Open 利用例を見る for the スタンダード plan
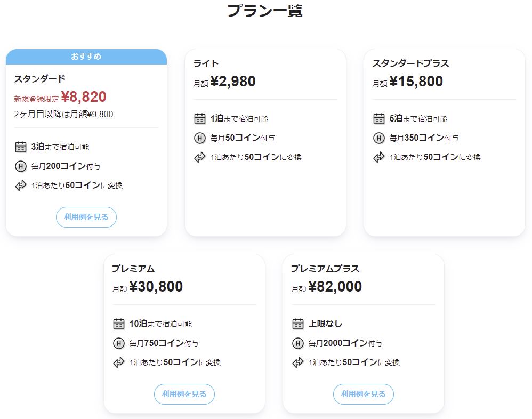The image size is (532, 419). [x=86, y=217]
